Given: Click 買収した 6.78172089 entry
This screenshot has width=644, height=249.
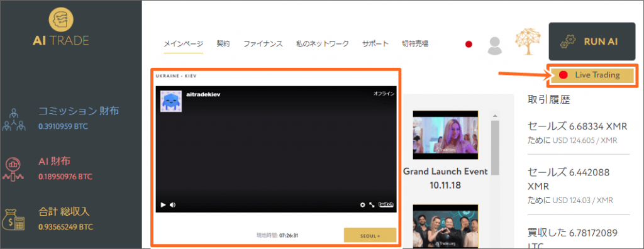Looking at the screenshot, I should point(572,233).
